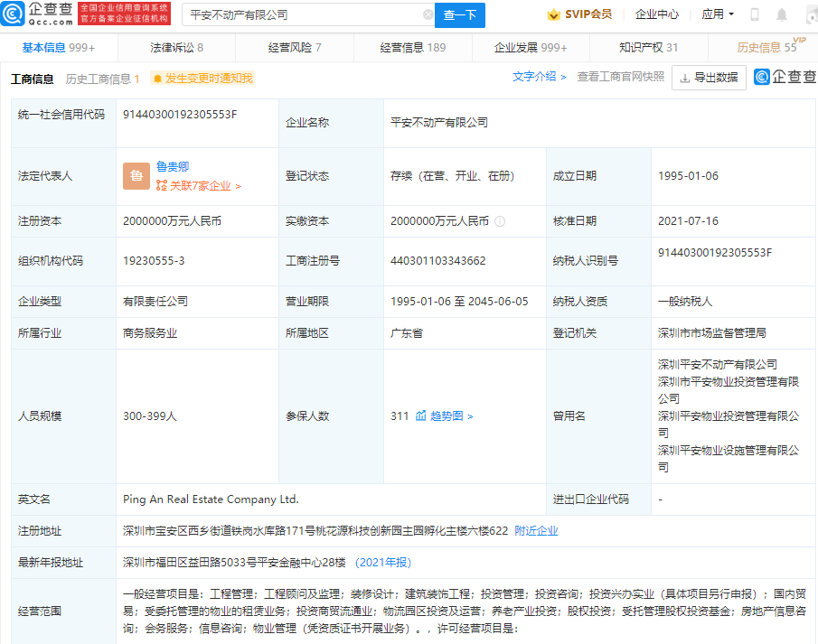Open the (2021年报) link

pos(383,562)
